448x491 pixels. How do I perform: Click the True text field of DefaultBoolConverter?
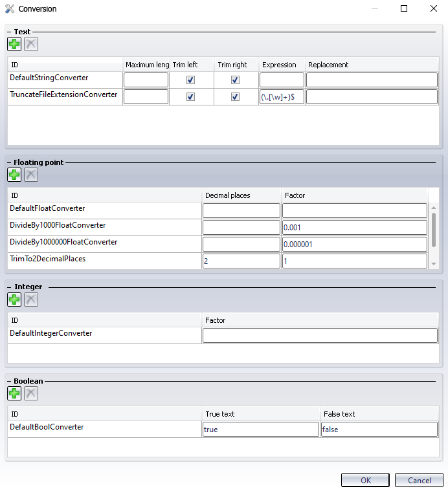click(260, 430)
